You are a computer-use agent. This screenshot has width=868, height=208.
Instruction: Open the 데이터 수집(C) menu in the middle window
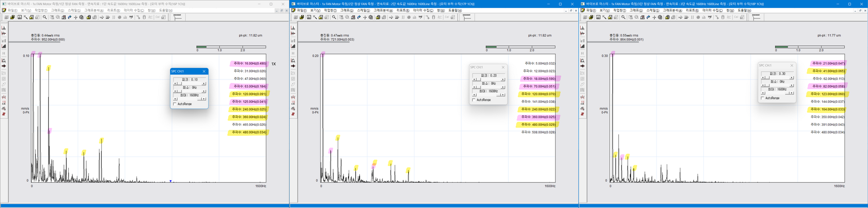point(423,10)
